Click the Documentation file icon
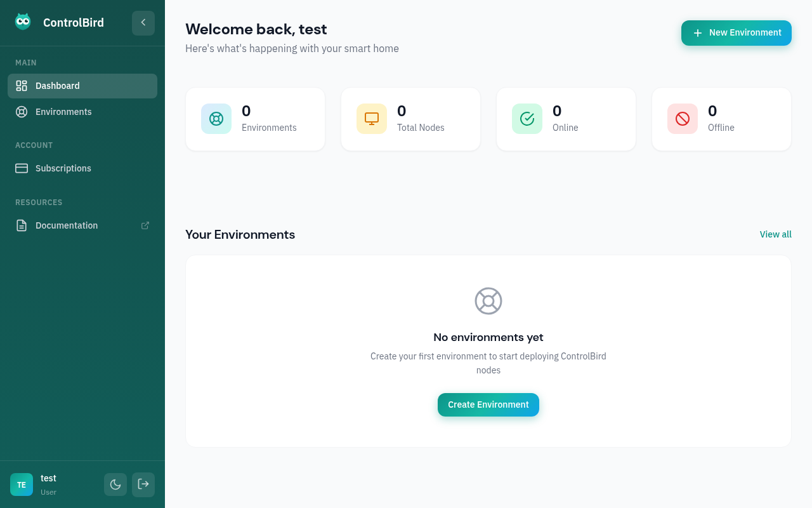The height and width of the screenshot is (508, 812). point(22,225)
